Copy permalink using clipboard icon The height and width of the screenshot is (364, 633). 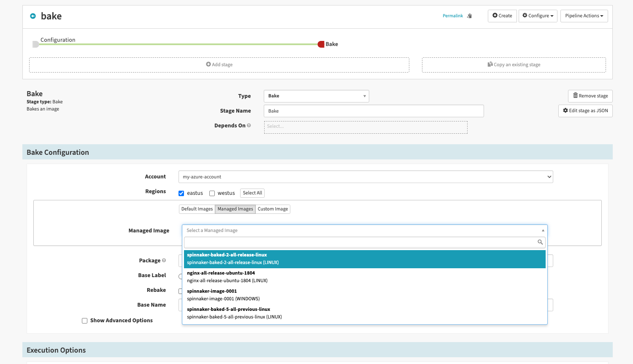point(469,16)
